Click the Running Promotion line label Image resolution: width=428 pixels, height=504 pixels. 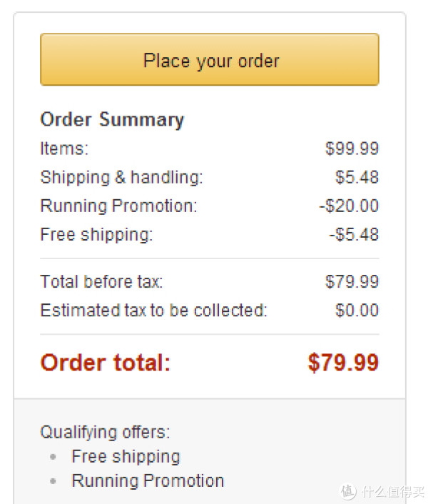pos(119,206)
